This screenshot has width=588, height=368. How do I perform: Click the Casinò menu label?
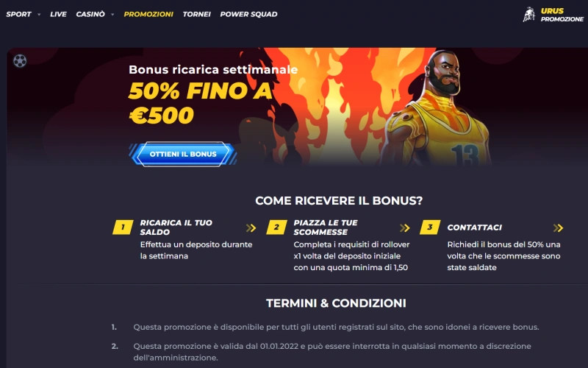[90, 14]
